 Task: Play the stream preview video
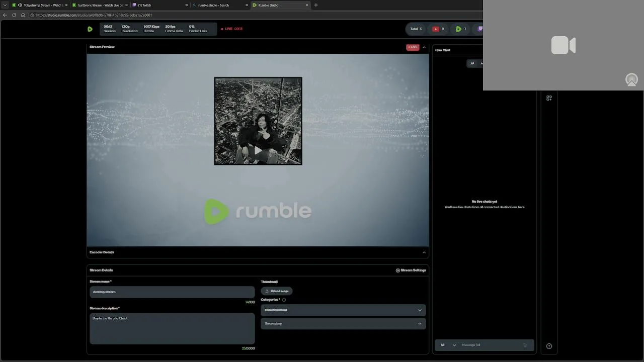pyautogui.click(x=258, y=150)
